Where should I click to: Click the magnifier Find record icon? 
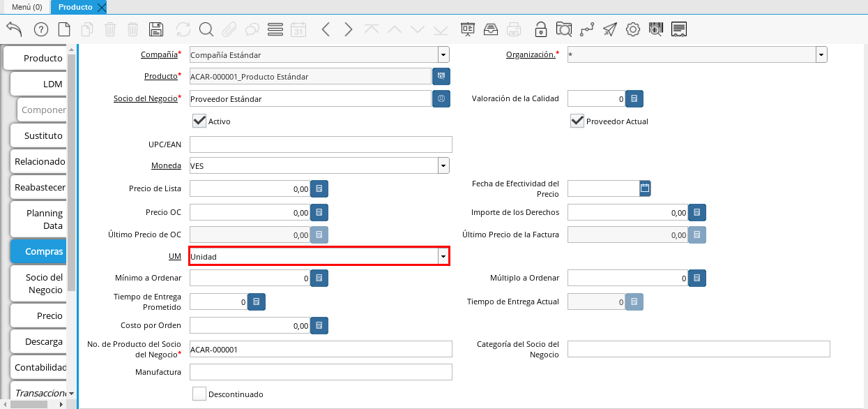coord(206,29)
